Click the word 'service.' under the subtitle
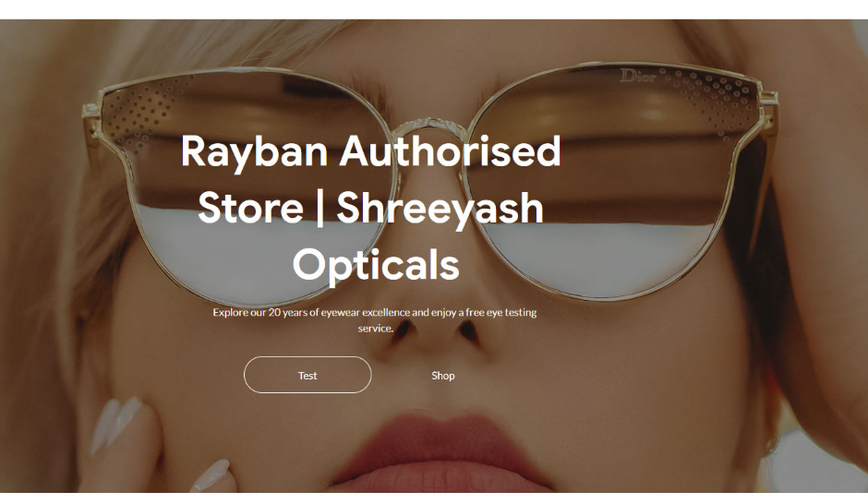Image resolution: width=868 pixels, height=504 pixels. [x=375, y=328]
